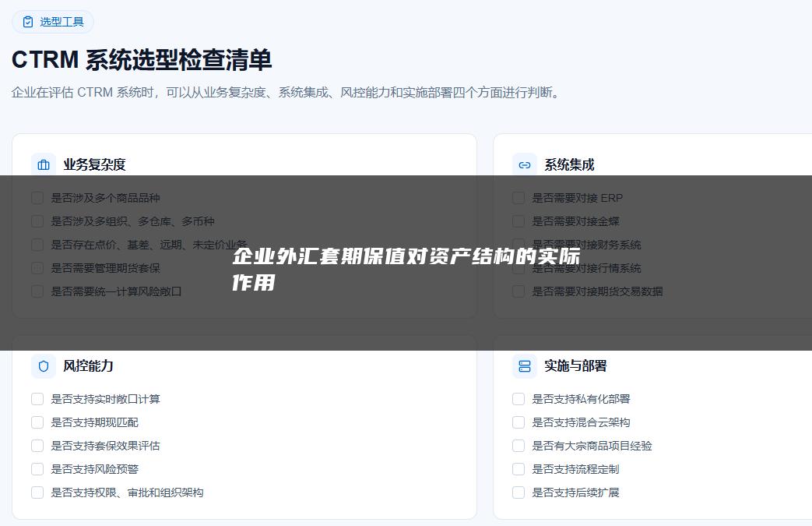Click the shield icon beside 风控能力
The height and width of the screenshot is (526, 812).
(x=44, y=366)
